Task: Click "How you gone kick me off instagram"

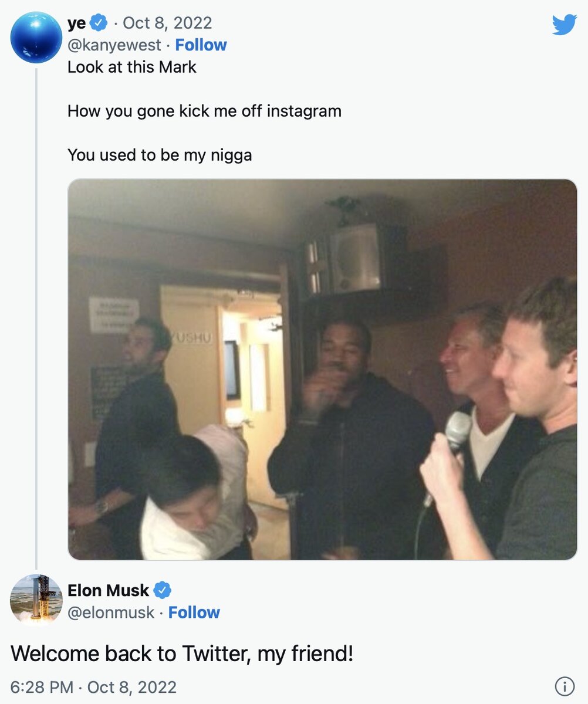Action: 204,110
